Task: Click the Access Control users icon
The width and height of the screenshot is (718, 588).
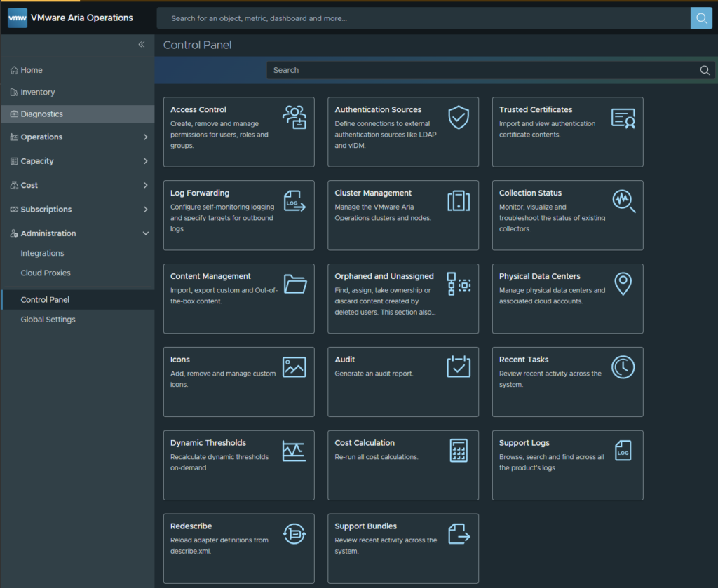Action: (294, 117)
